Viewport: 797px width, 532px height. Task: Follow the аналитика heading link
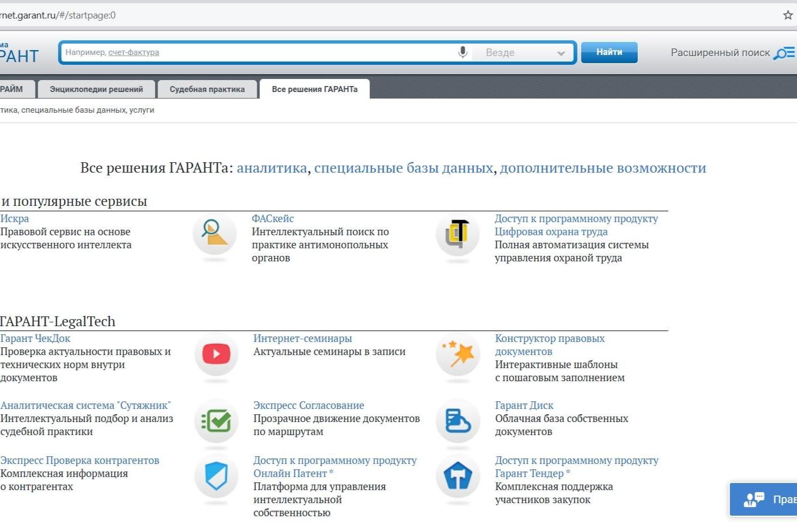(x=272, y=168)
